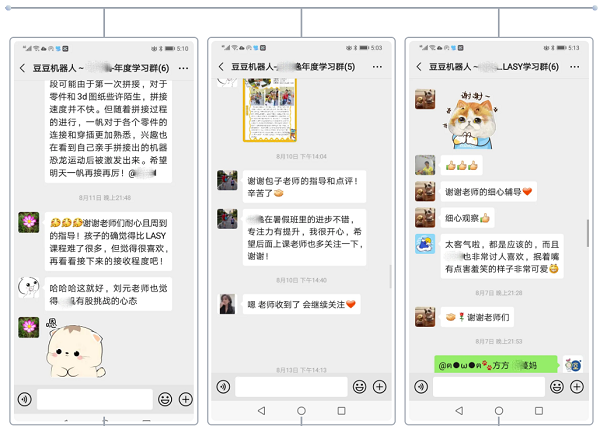Open avatar beside three thumbs-up message
Viewport: 600px width, 426px height.
click(425, 165)
